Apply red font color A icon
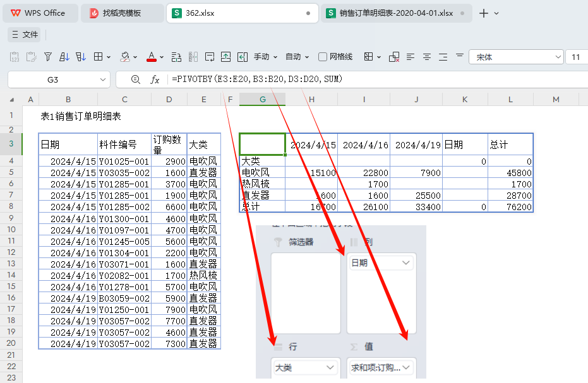588x383 pixels. 152,57
